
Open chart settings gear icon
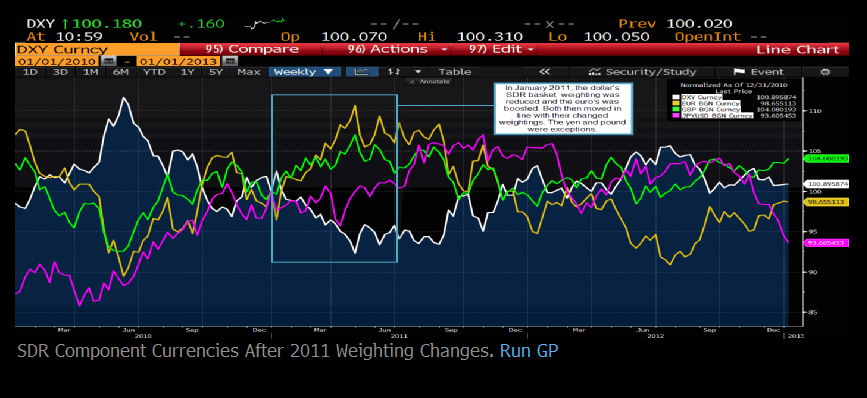[x=826, y=72]
